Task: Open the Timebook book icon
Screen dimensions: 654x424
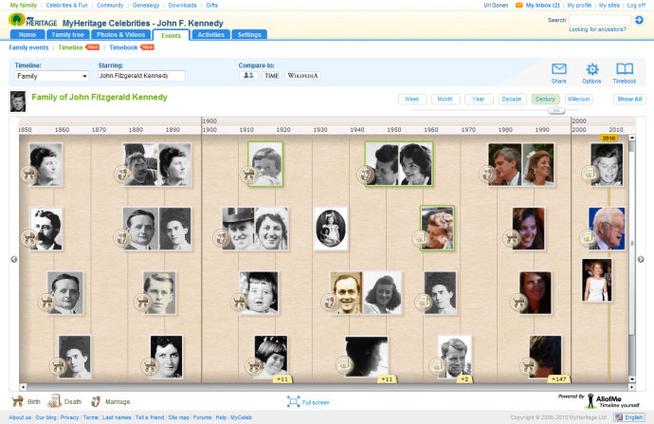Action: (624, 69)
